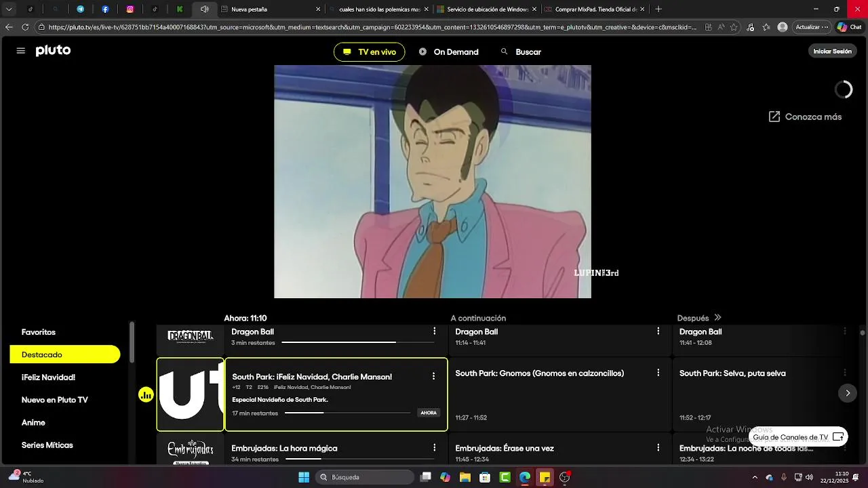Select the TV en vivo tab
The width and height of the screenshot is (868, 488).
click(x=370, y=52)
